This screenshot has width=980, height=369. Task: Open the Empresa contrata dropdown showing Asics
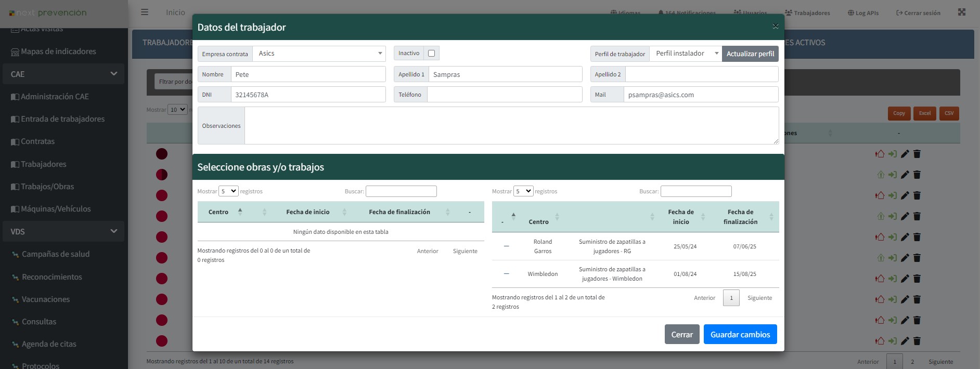click(319, 54)
